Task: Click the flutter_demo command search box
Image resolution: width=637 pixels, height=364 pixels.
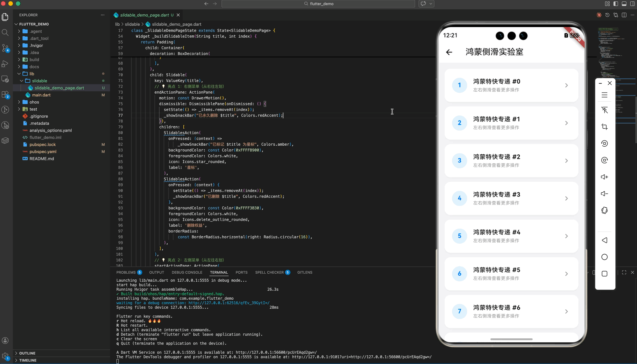Action: [318, 4]
